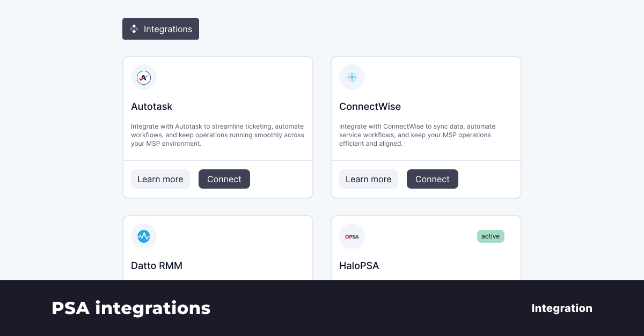
Task: Select the Autotask card title
Action: click(x=152, y=107)
